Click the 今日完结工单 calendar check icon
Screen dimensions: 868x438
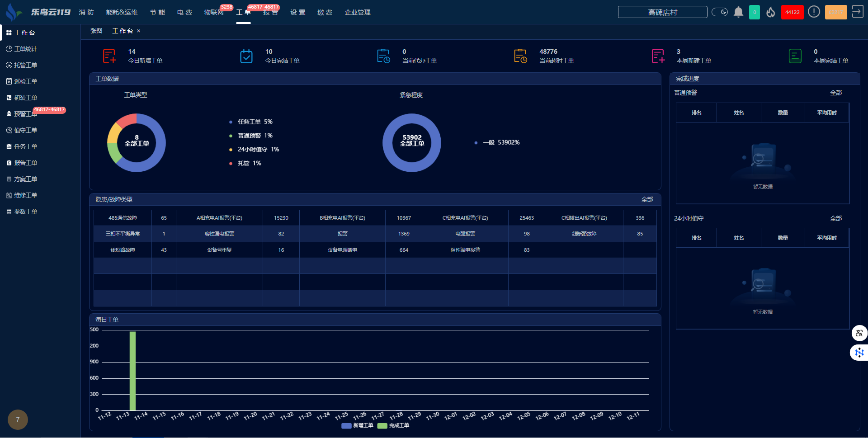point(246,56)
